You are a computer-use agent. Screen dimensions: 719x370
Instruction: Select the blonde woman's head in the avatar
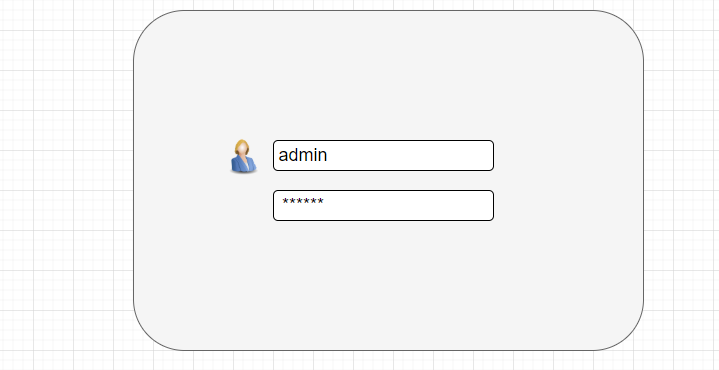coord(242,148)
